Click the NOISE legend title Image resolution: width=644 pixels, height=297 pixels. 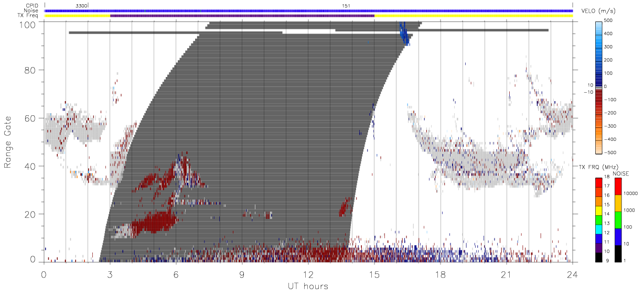(x=621, y=173)
